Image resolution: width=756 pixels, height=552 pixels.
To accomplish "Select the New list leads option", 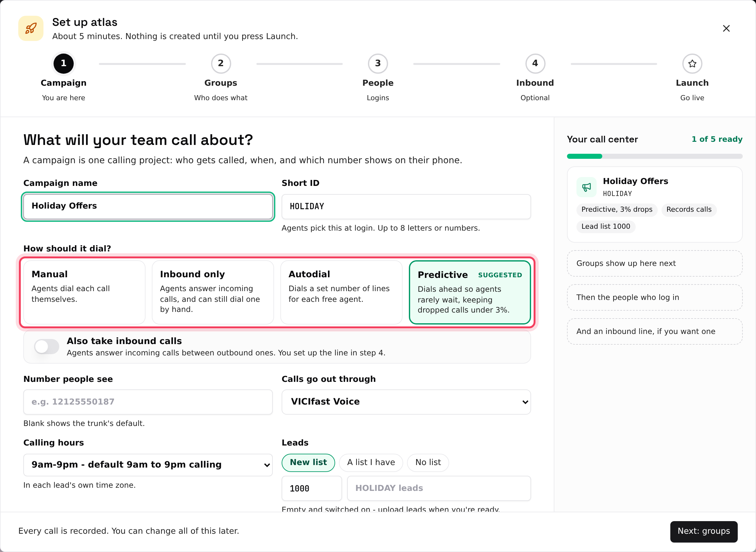I will click(308, 463).
